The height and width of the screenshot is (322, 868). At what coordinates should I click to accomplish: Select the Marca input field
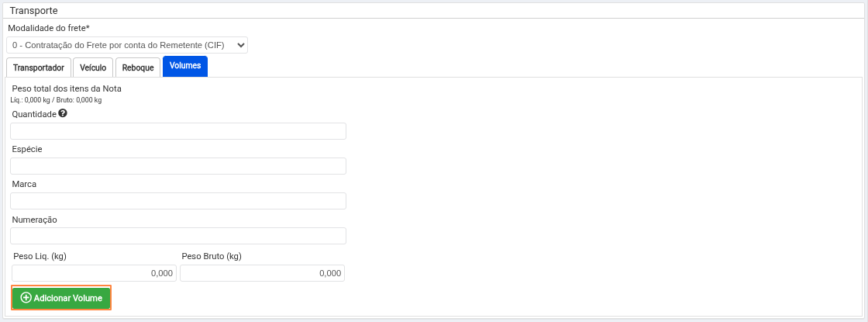point(178,201)
